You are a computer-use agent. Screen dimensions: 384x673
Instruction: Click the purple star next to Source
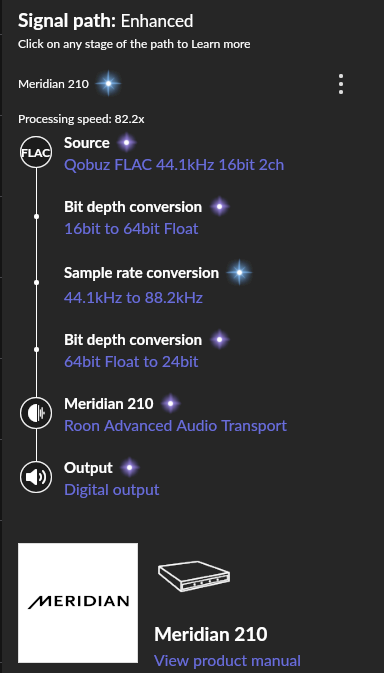pos(127,142)
